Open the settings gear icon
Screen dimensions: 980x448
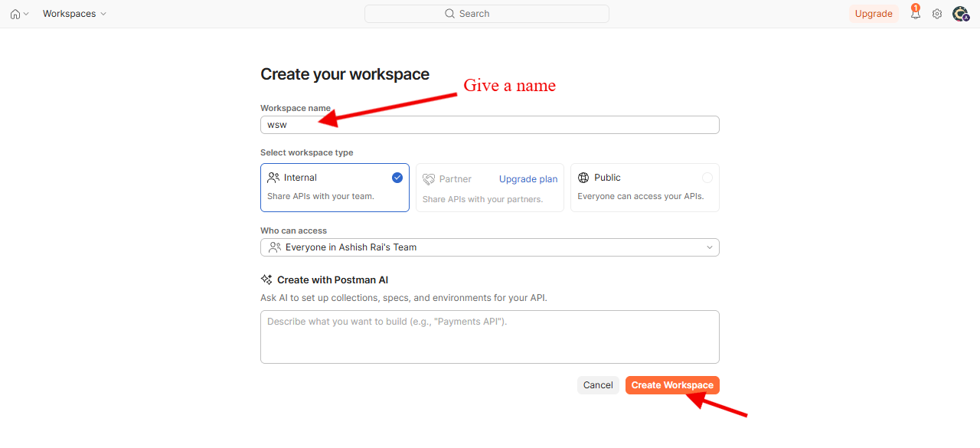[937, 14]
